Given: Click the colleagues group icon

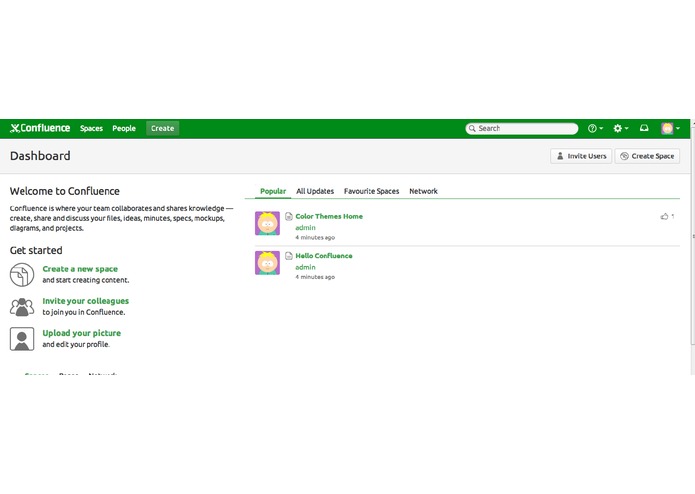Looking at the screenshot, I should (22, 307).
